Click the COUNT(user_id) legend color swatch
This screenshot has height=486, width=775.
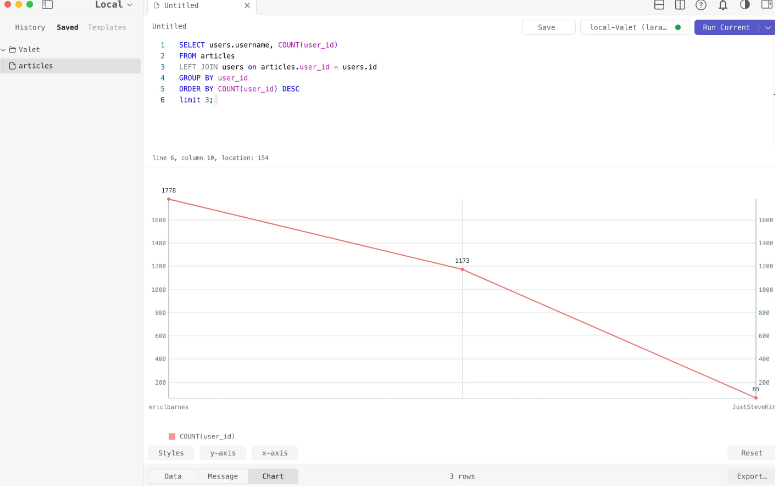[x=172, y=436]
